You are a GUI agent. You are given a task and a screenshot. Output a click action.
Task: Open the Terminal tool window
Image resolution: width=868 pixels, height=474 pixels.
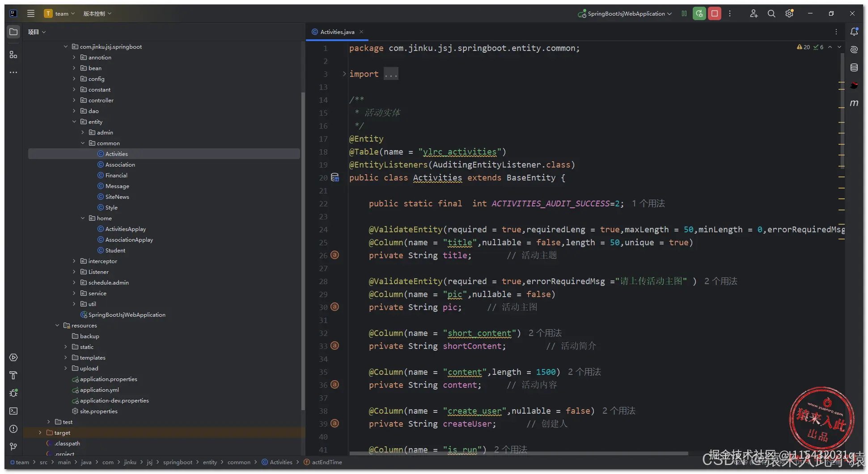pos(13,411)
